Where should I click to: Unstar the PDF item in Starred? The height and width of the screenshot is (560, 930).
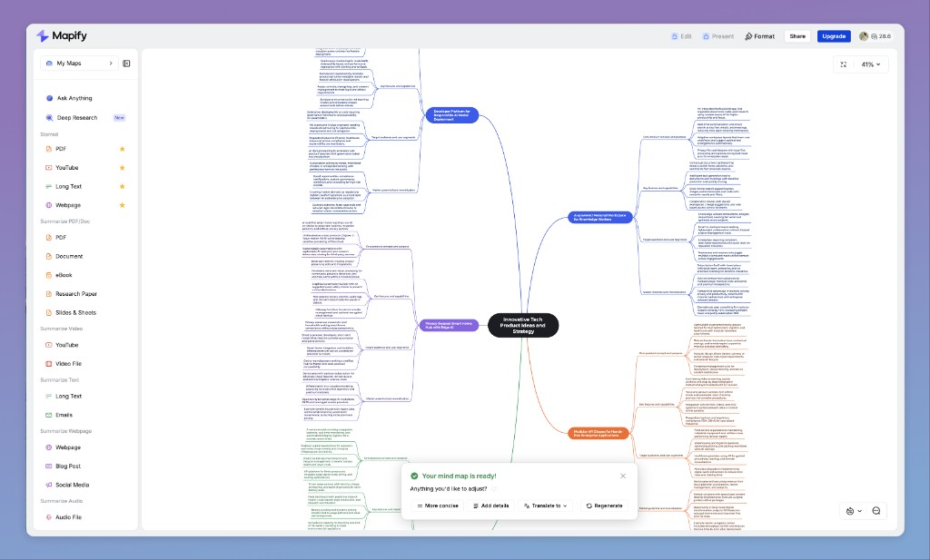123,149
